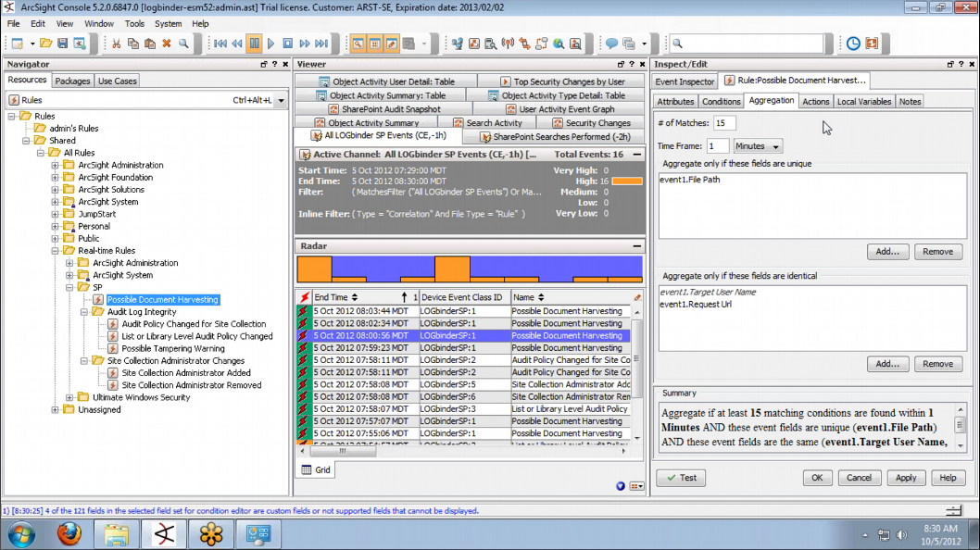Switch to the Use Cases tab
980x550 pixels.
click(118, 81)
